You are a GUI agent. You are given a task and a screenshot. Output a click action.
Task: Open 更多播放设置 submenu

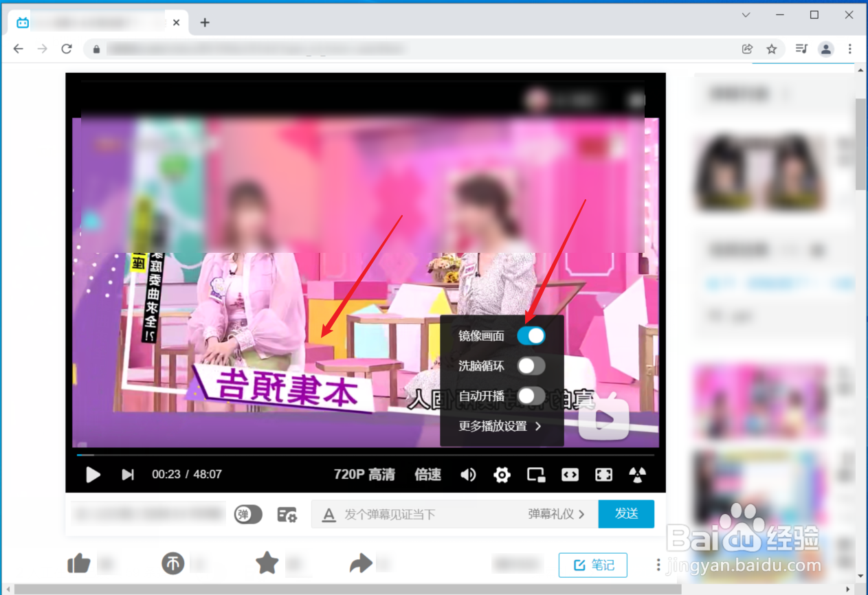tap(500, 426)
